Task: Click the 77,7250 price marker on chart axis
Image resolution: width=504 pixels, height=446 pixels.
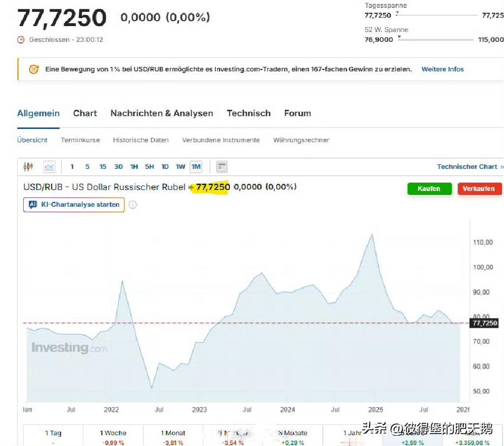Action: tap(485, 323)
